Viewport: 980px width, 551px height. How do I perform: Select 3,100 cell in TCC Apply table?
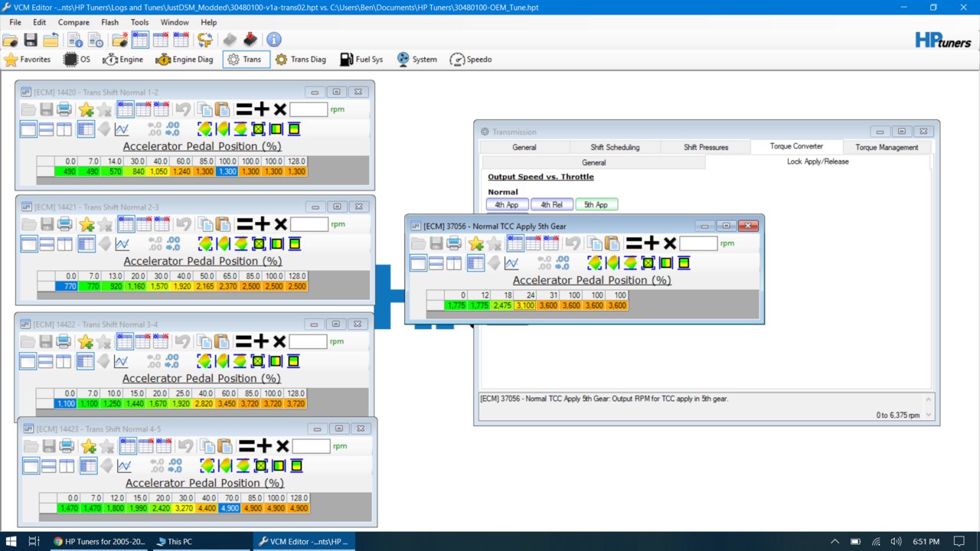524,305
